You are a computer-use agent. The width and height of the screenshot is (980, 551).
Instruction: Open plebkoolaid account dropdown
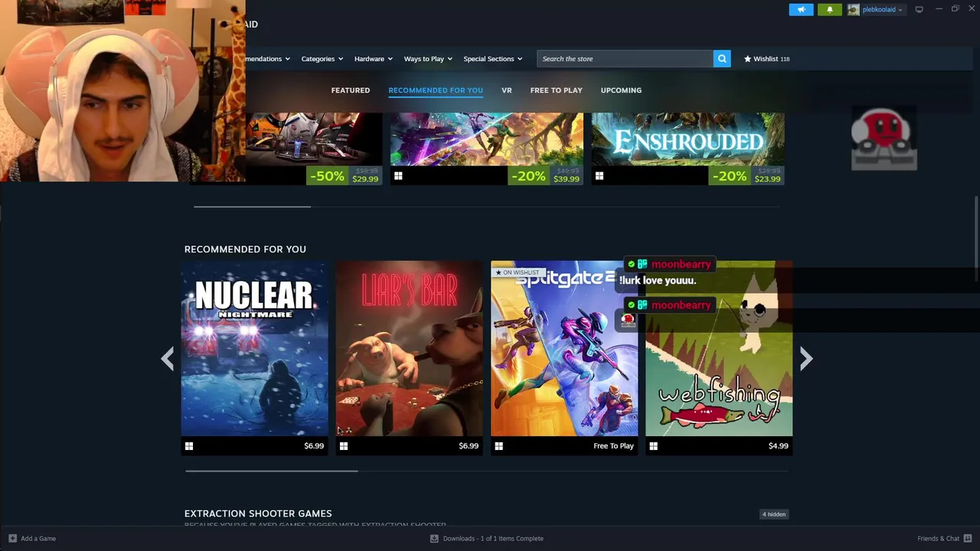coord(883,9)
